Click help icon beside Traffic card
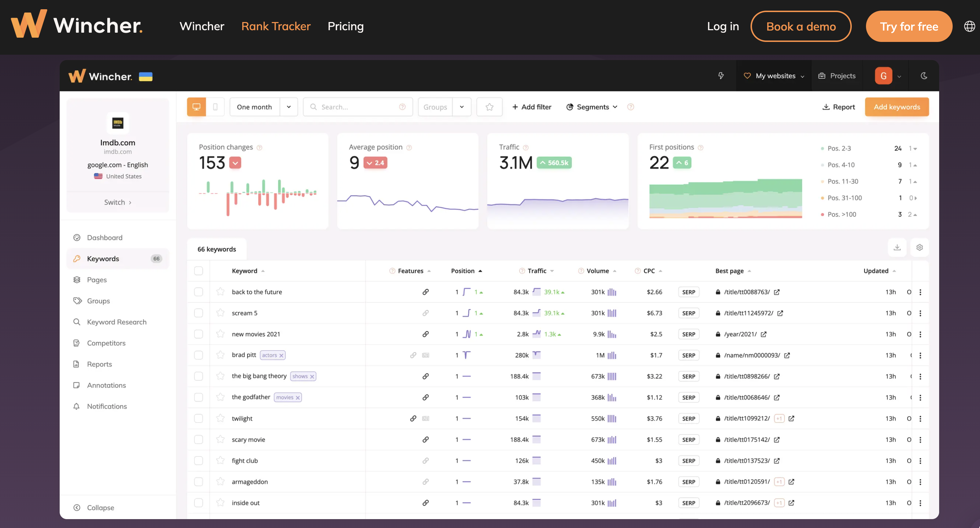 (526, 148)
